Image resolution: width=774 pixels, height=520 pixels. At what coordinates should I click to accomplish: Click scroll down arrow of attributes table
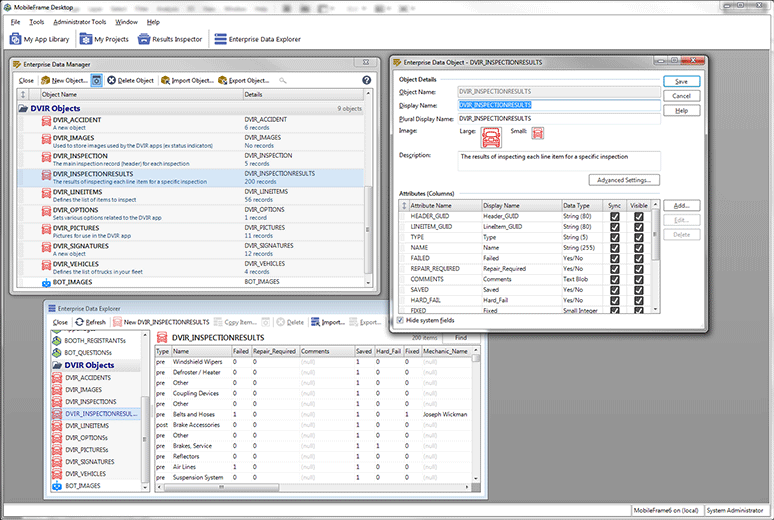656,309
